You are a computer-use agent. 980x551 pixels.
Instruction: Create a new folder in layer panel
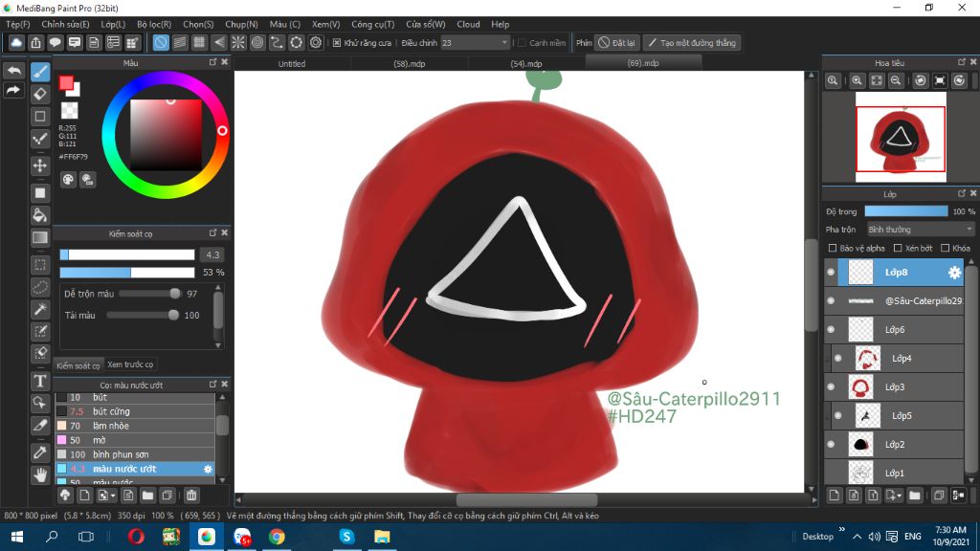914,496
